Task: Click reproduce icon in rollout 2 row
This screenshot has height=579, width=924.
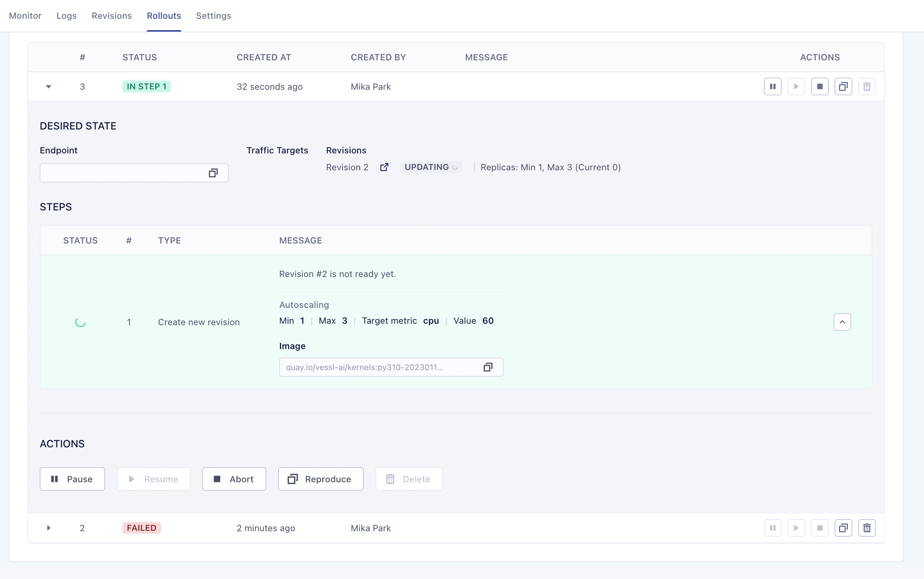Action: [x=843, y=528]
